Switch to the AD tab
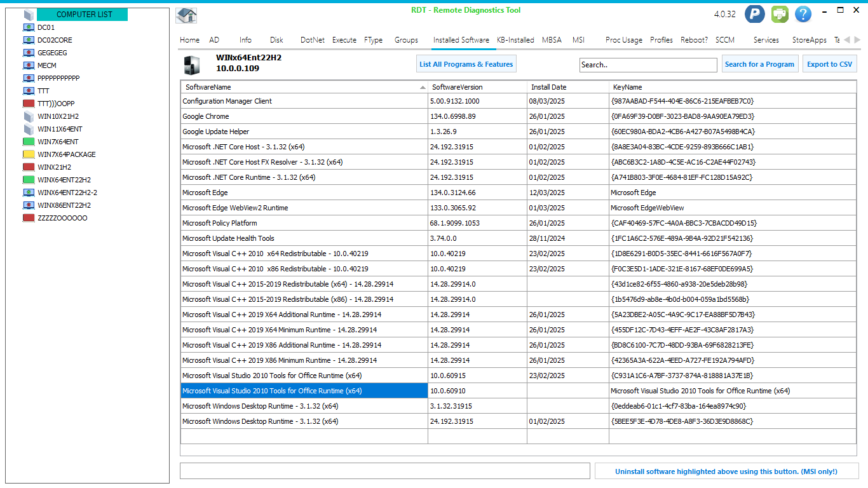This screenshot has width=868, height=488. [214, 39]
